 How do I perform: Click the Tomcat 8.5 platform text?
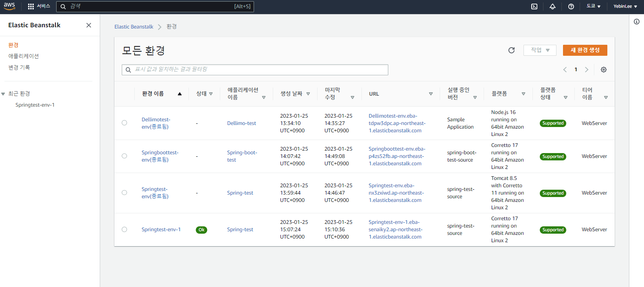(x=507, y=193)
